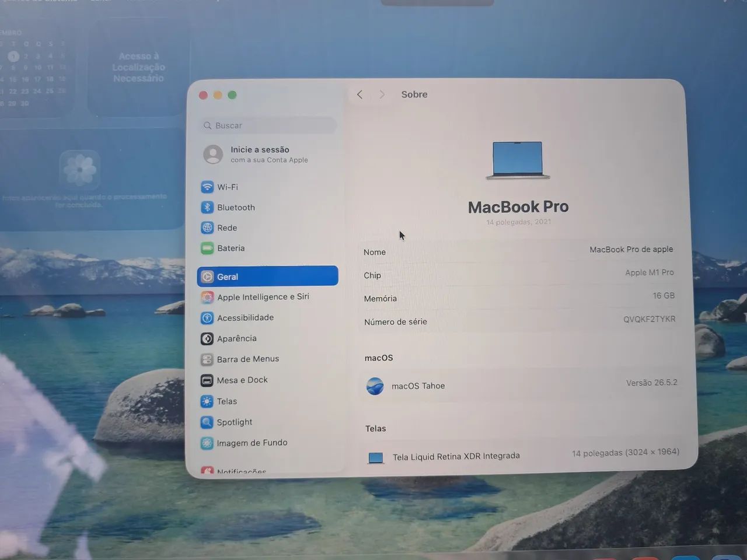Click the 'Chip' row label
The image size is (747, 560).
(x=372, y=275)
